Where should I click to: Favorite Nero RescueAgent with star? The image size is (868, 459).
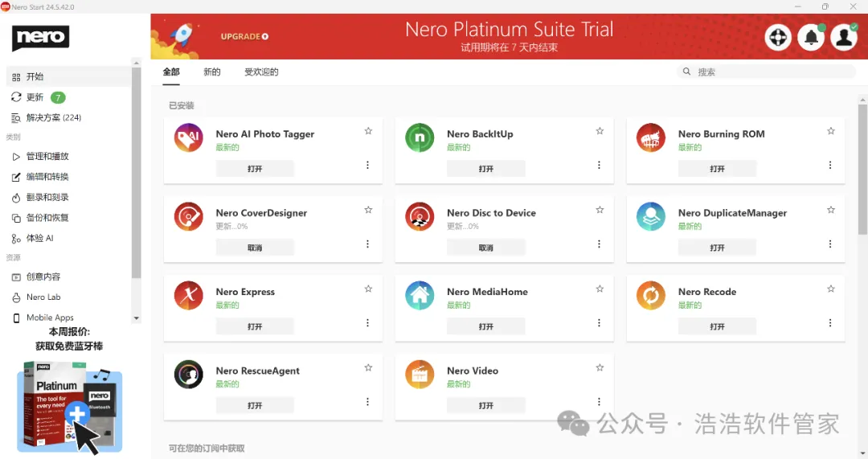[368, 367]
